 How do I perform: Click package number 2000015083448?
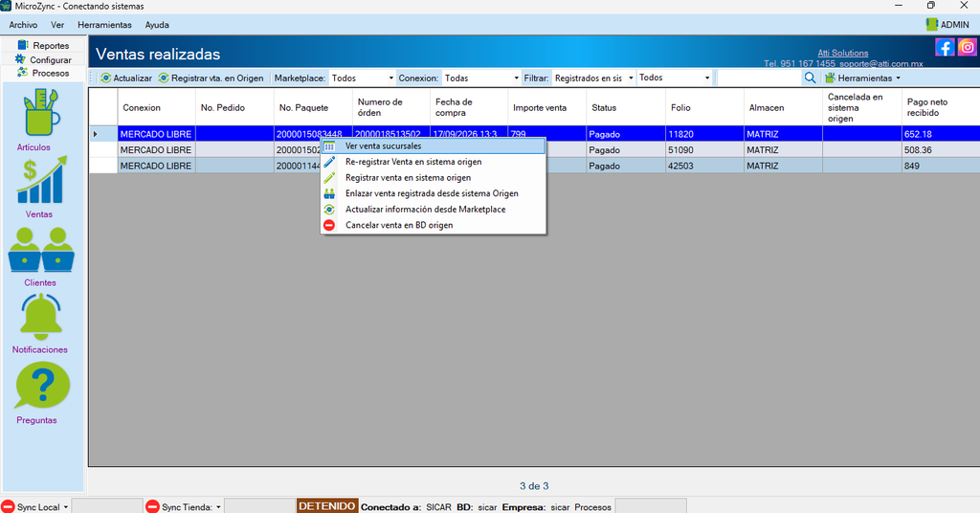pos(313,134)
